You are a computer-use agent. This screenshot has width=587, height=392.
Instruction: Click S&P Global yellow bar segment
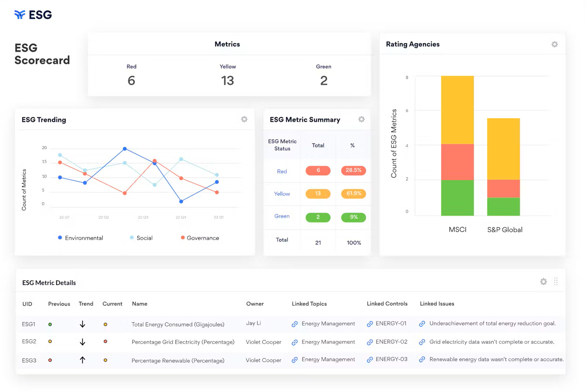[503, 149]
